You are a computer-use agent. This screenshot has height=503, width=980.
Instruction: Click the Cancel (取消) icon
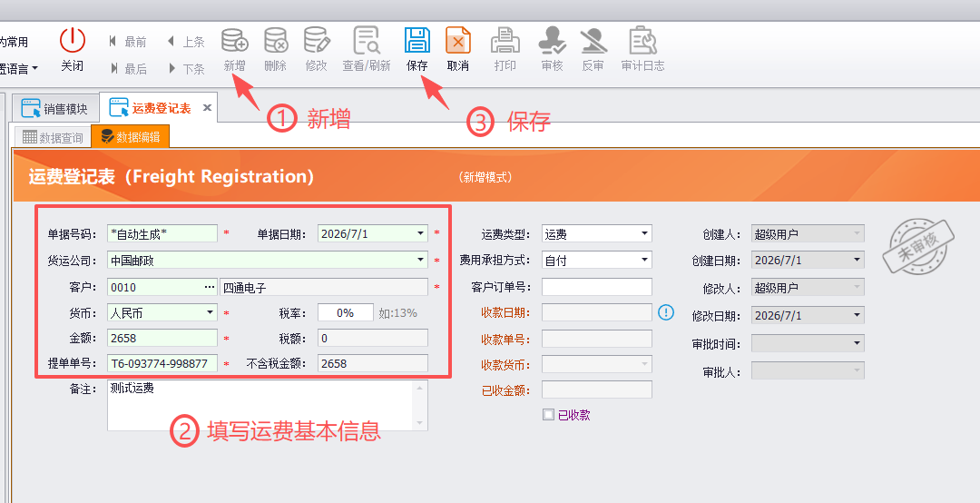tap(458, 40)
